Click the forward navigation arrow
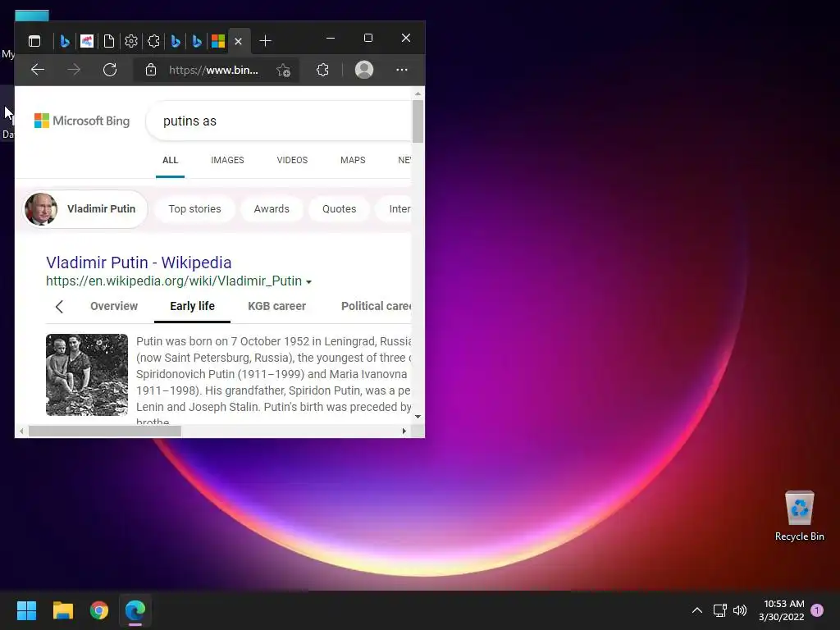The width and height of the screenshot is (840, 630). click(74, 70)
